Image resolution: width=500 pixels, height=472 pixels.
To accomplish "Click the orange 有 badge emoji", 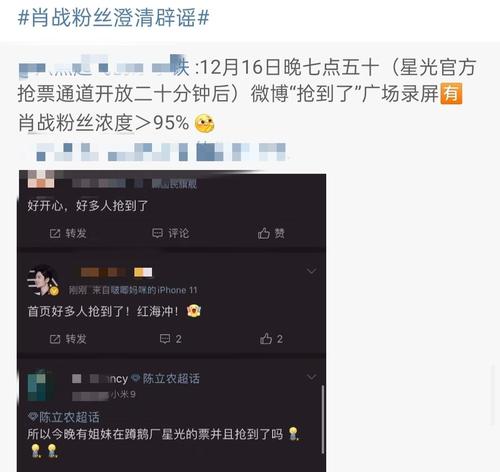I will (451, 94).
